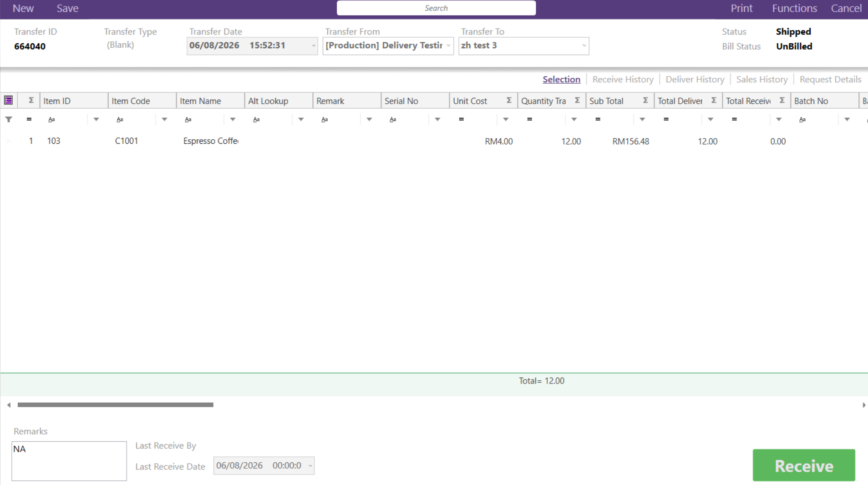
Task: Click the sigma icon beside Item ID header
Action: click(31, 101)
